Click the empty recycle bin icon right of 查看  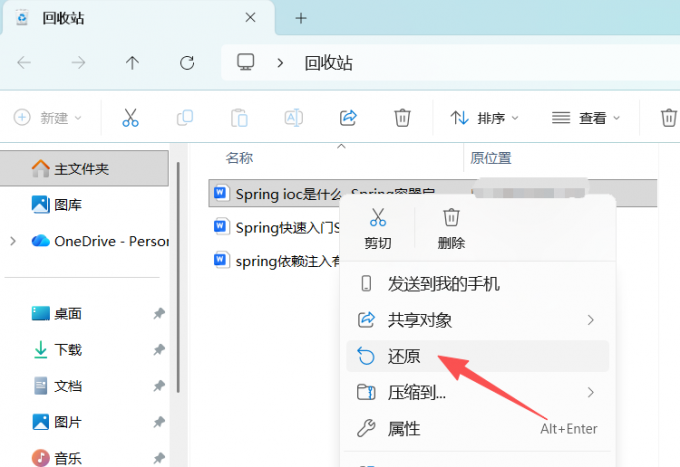coord(668,118)
